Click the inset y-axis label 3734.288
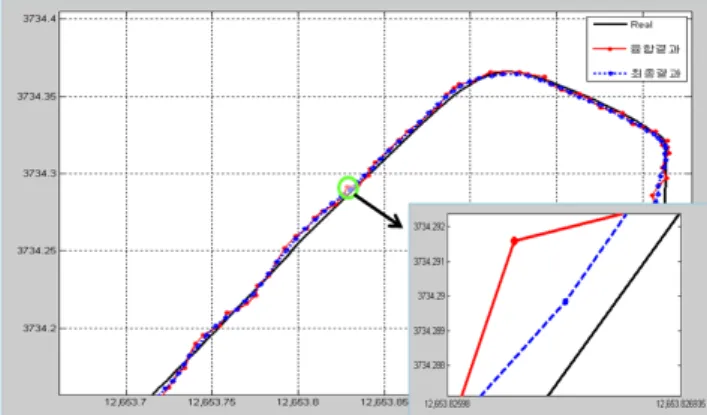Image resolution: width=707 pixels, height=415 pixels. (x=429, y=364)
